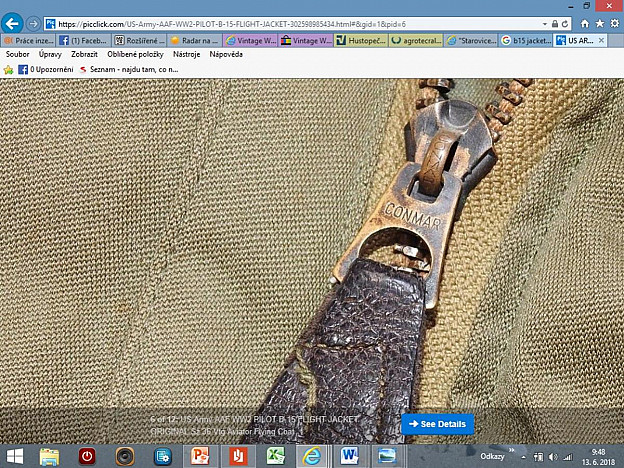The image size is (624, 468).
Task: Open the orange Office app on taskbar
Action: pyautogui.click(x=238, y=456)
